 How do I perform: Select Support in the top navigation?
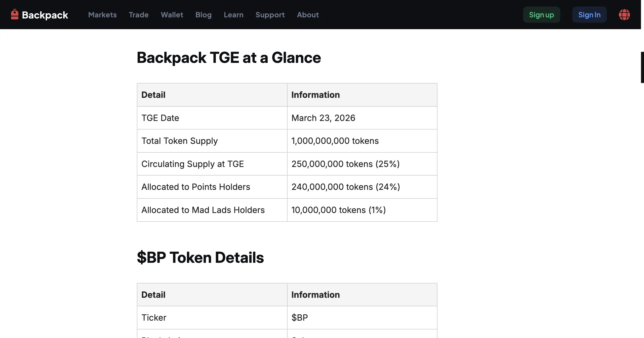point(270,15)
